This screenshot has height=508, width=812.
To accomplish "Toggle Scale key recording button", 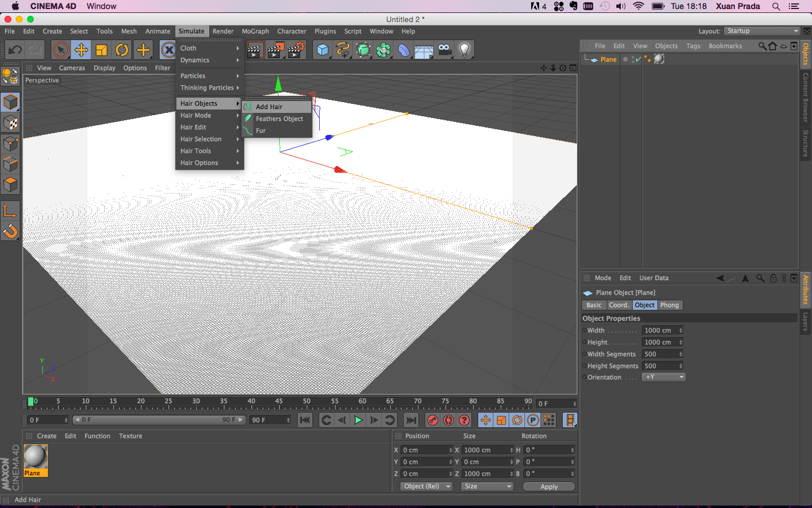I will click(501, 420).
